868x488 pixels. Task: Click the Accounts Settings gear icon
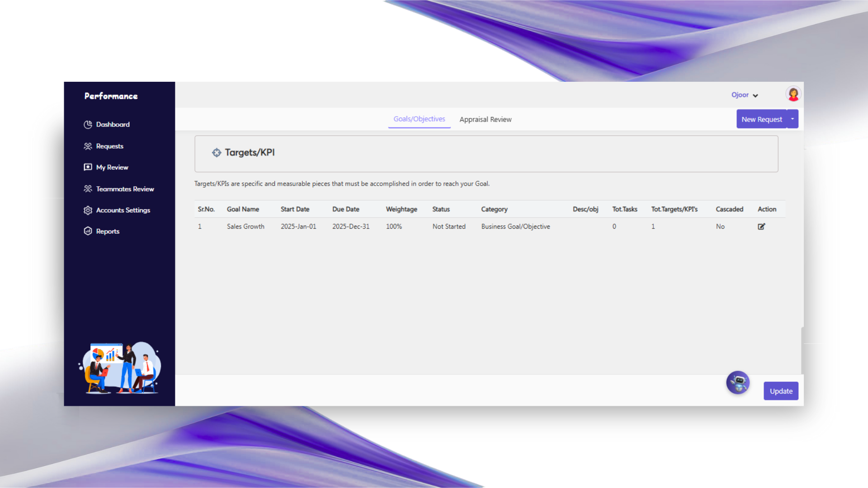[88, 210]
